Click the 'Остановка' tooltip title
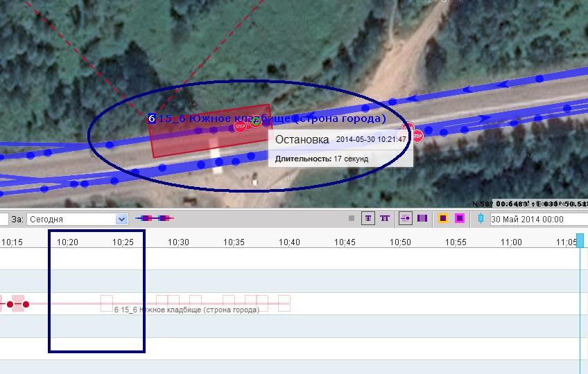This screenshot has width=588, height=374. tap(302, 139)
